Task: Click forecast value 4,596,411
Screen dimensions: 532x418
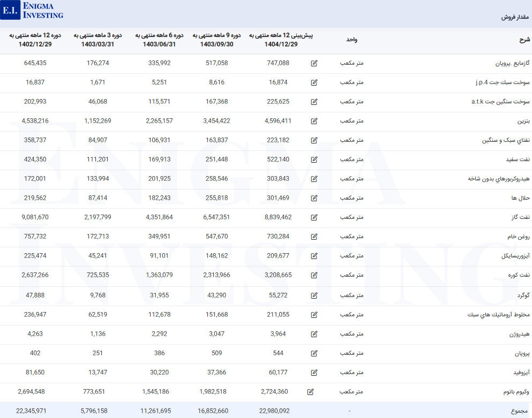Action: click(278, 120)
